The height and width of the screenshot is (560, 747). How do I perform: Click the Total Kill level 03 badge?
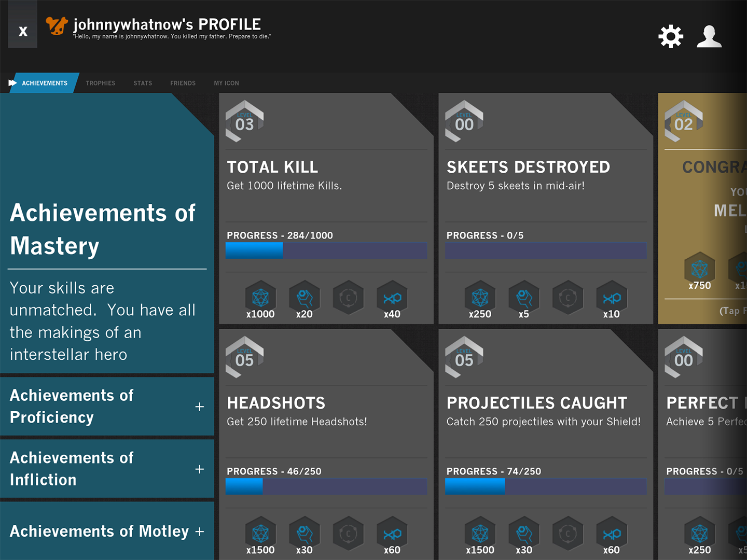(244, 121)
